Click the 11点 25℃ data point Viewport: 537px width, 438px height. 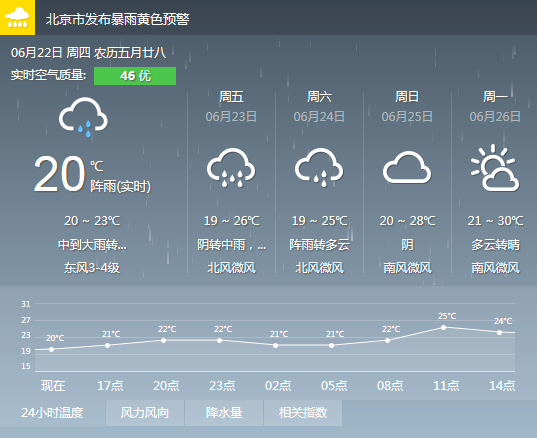pyautogui.click(x=444, y=327)
